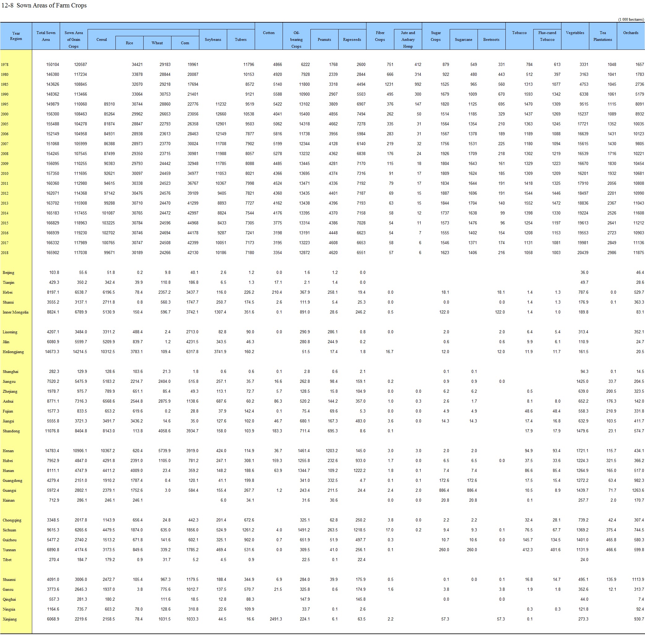Select Guangxi orchards value '1263.6'
The image size is (645, 644).
(x=638, y=491)
